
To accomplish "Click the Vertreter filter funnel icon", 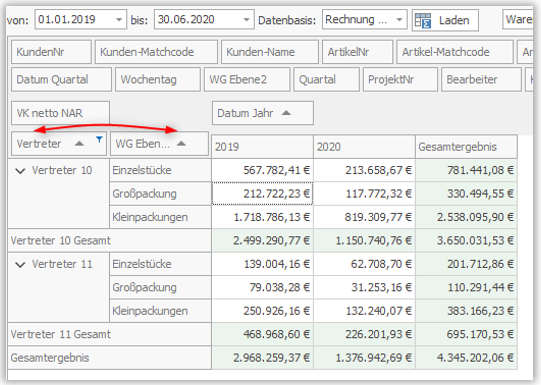I will 99,139.
